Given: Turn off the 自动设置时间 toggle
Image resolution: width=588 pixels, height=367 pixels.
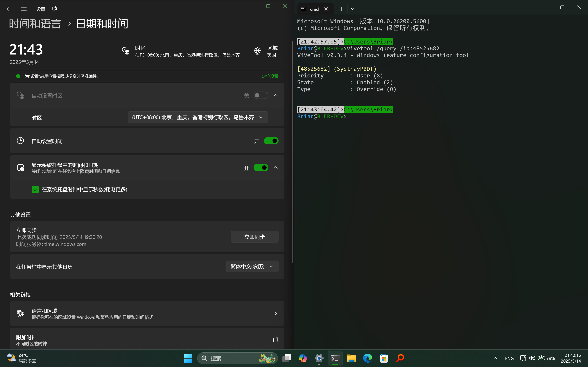Looking at the screenshot, I should (271, 141).
